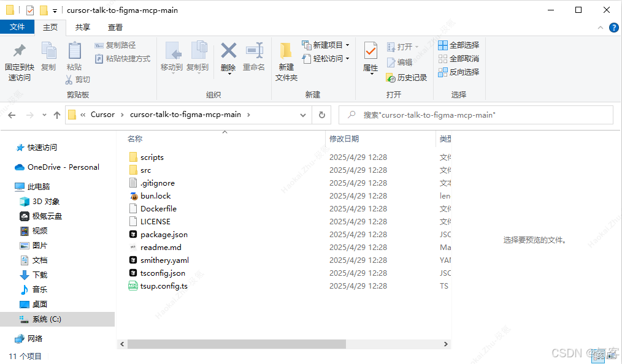Click the Pin to Quick Access icon
Image resolution: width=622 pixels, height=364 pixels.
[20, 51]
